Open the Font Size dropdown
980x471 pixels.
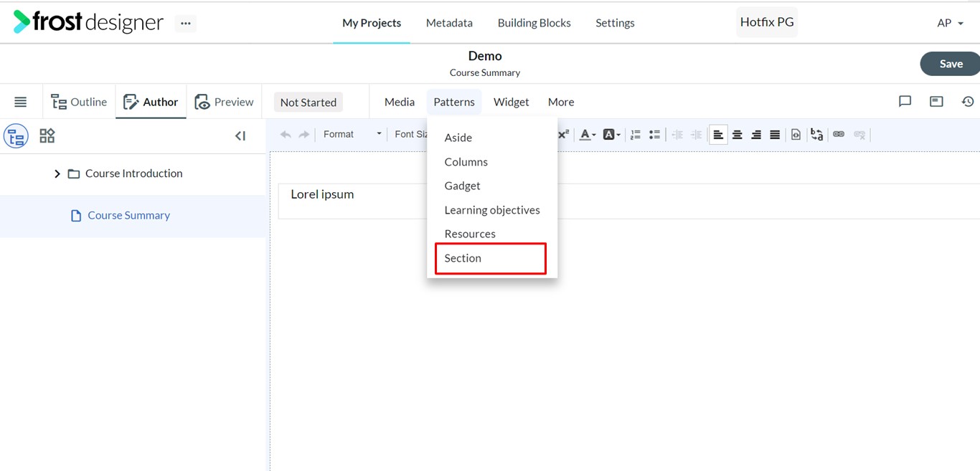410,134
